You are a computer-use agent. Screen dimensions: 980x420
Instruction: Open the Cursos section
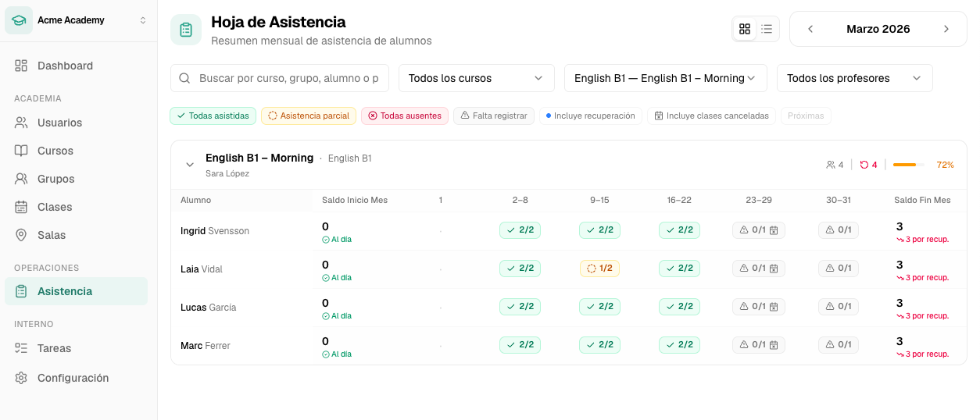click(x=76, y=151)
